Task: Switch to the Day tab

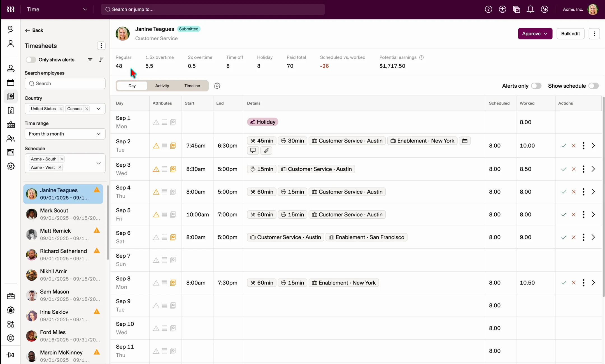Action: point(132,86)
